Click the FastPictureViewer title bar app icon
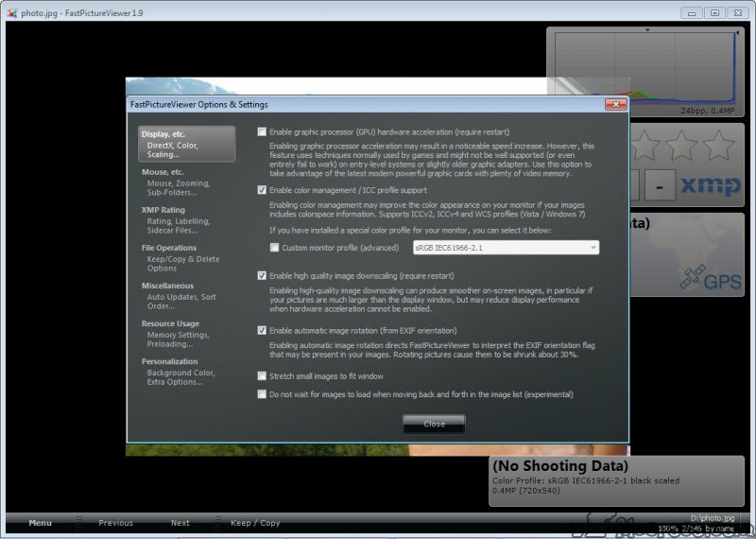The width and height of the screenshot is (756, 539). coord(11,12)
